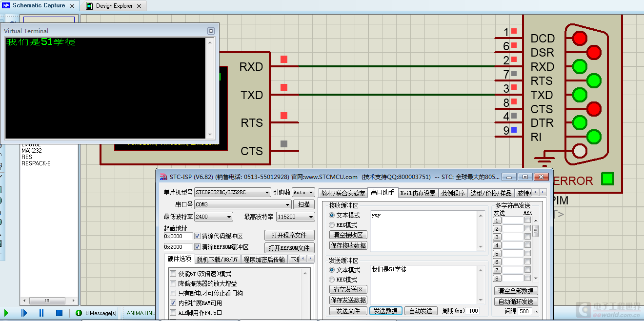The height and width of the screenshot is (321, 644).
Task: Open 程序加密后传输 tab
Action: pos(264,260)
